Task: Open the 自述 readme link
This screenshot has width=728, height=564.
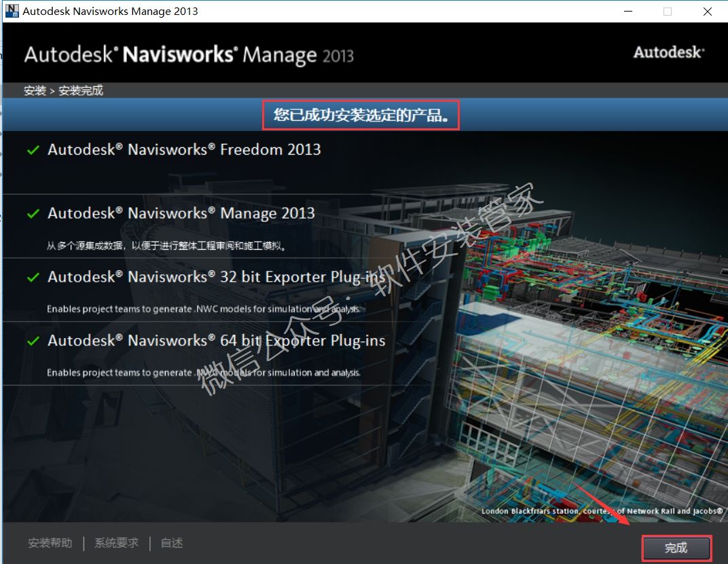Action: (172, 543)
